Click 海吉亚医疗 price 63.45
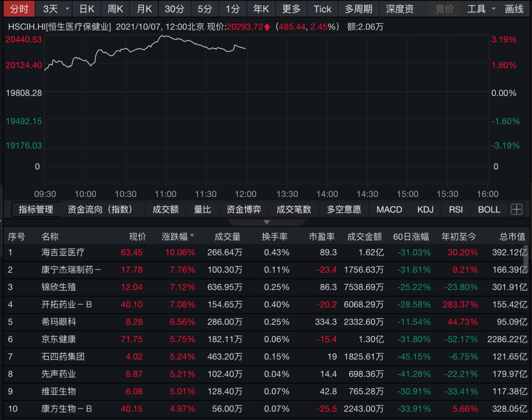 click(x=132, y=253)
